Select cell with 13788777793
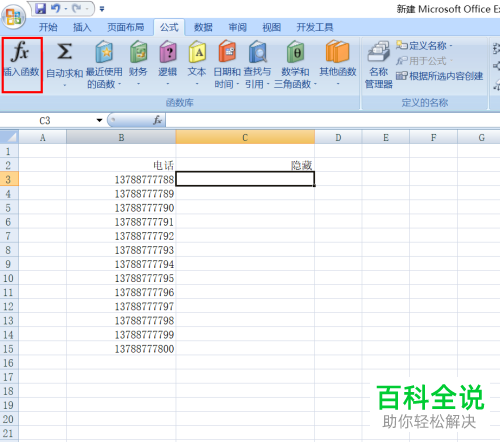Screen dimensions: 500x442 point(121,250)
